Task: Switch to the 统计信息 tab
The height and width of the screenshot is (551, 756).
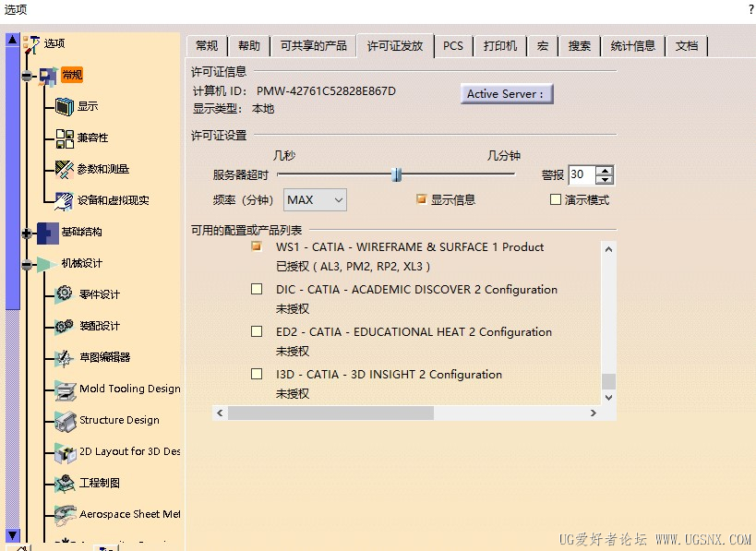Action: 632,46
